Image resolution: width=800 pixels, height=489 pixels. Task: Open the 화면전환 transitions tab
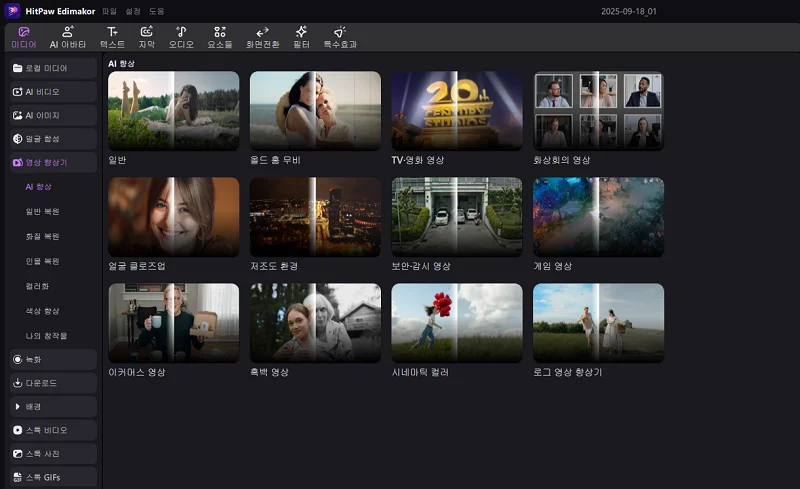[x=262, y=38]
